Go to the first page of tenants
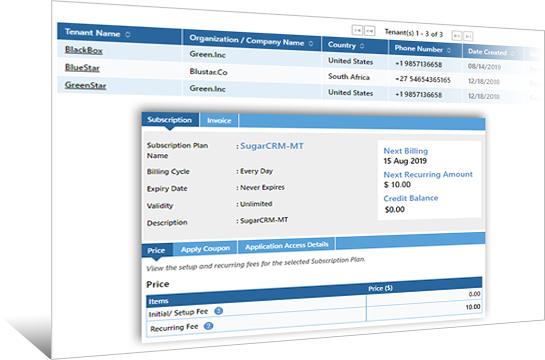The image size is (545, 360). (x=357, y=30)
